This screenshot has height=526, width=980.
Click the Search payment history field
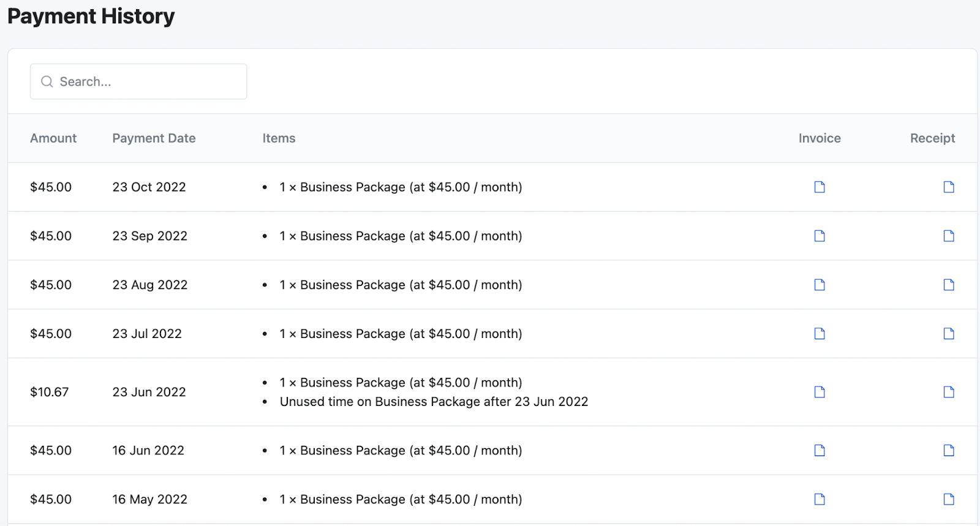pyautogui.click(x=147, y=81)
